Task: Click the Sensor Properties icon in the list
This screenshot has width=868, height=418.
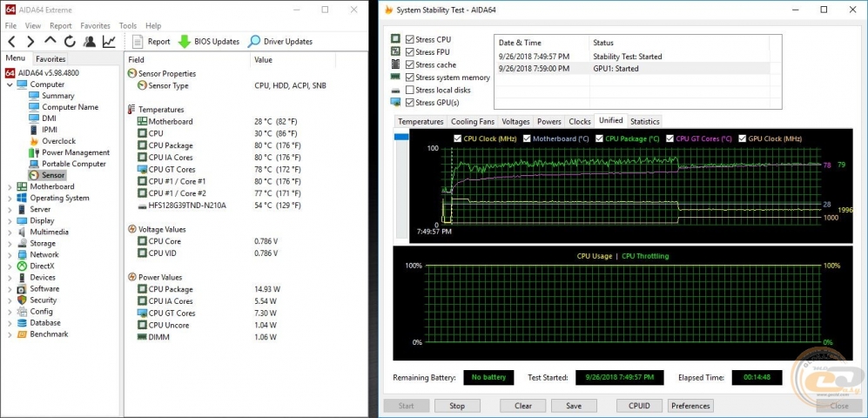Action: pyautogui.click(x=132, y=74)
